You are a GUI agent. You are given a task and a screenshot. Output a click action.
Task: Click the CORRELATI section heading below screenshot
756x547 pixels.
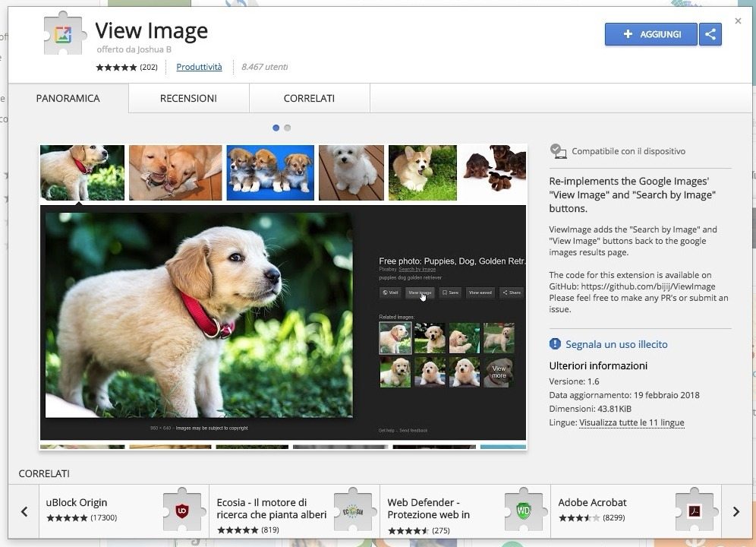(x=44, y=473)
